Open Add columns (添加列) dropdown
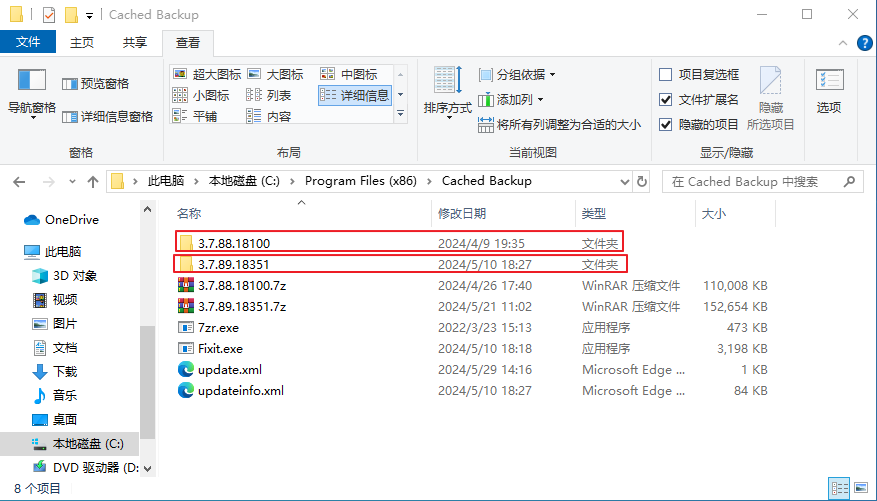Viewport: 877px width, 501px height. pyautogui.click(x=511, y=100)
